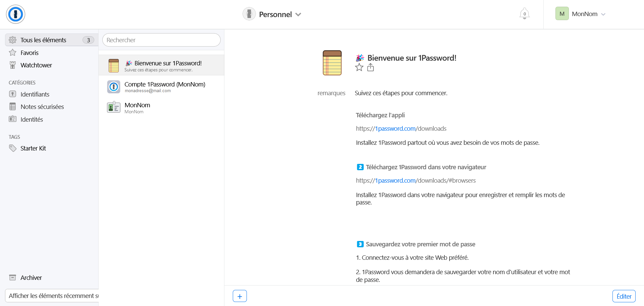Filter by Identifiants category
Viewport: 644px width, 306px height.
click(35, 95)
